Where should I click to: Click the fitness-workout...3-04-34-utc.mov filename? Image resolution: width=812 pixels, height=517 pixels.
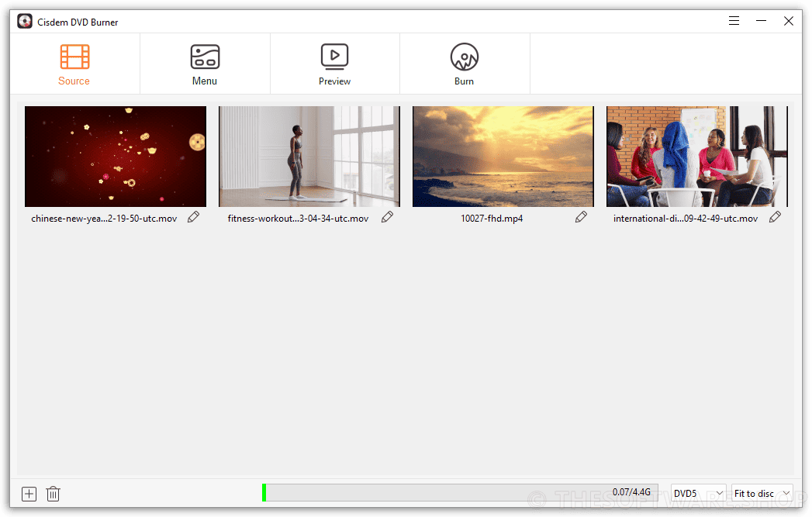(x=299, y=219)
